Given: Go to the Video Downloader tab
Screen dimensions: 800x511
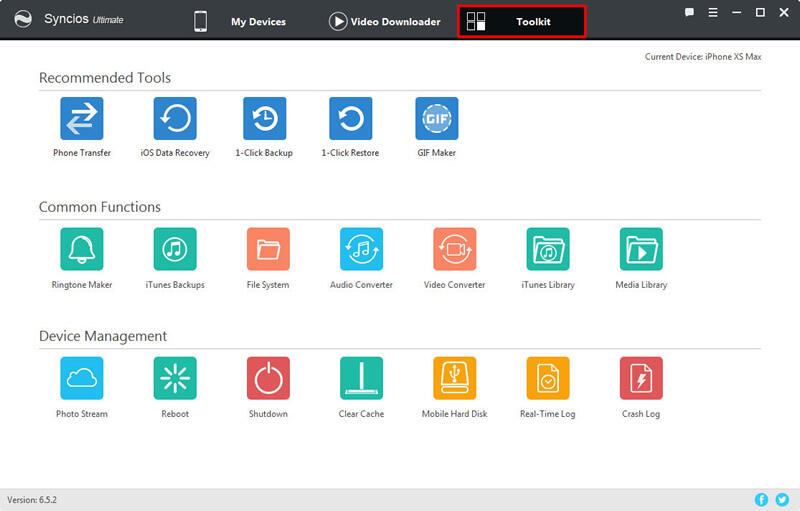Looking at the screenshot, I should point(384,21).
